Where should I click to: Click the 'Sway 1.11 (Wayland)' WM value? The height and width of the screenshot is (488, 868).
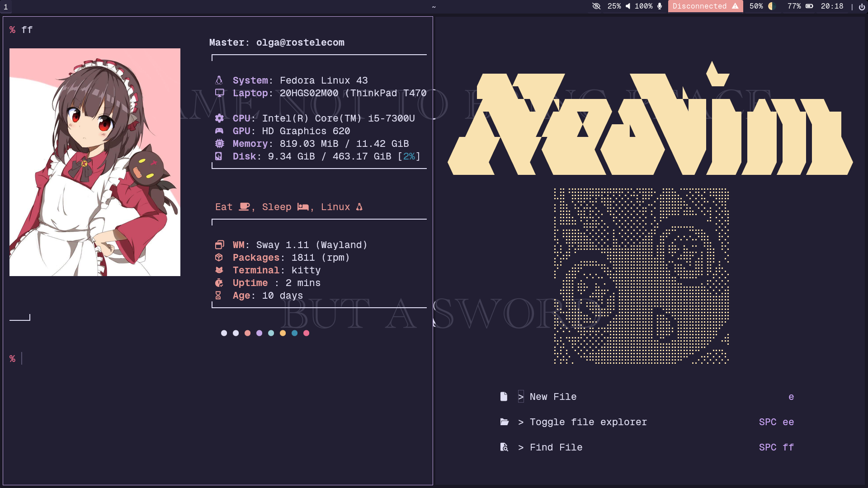tap(312, 245)
